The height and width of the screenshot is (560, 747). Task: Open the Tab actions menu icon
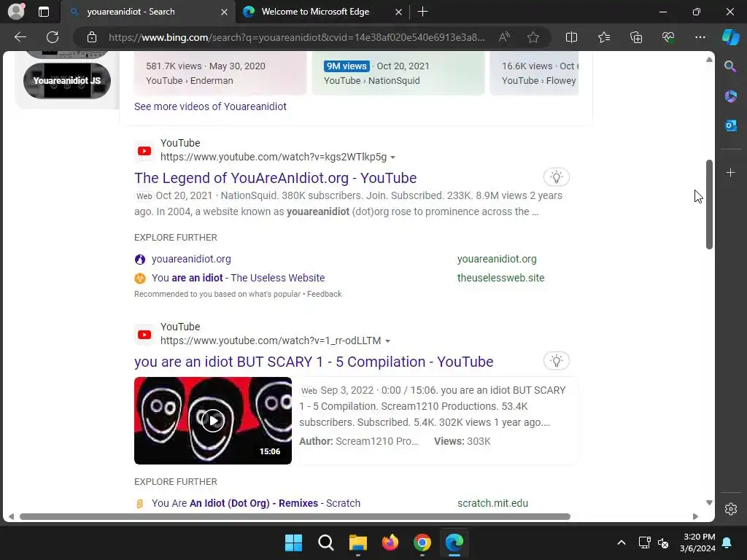tap(44, 12)
